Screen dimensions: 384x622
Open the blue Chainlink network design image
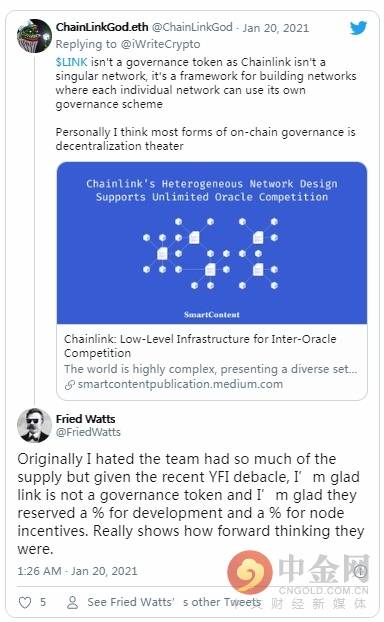[x=212, y=243]
